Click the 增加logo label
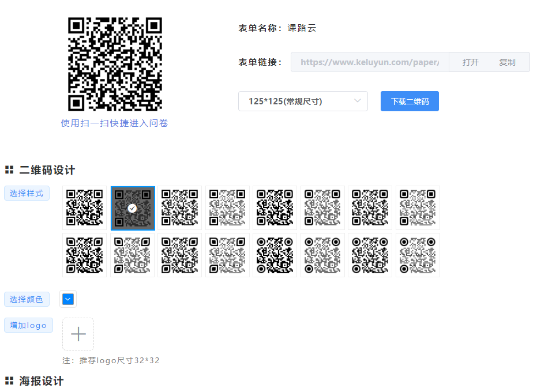This screenshot has width=537, height=392. [28, 325]
